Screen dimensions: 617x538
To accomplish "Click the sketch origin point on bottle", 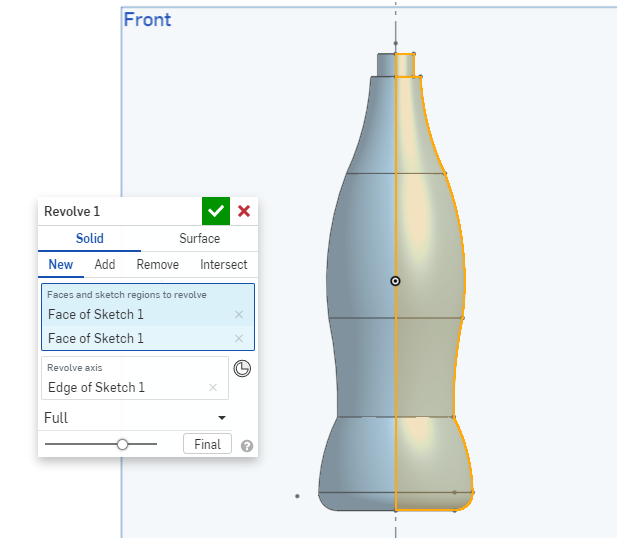I will pyautogui.click(x=396, y=281).
